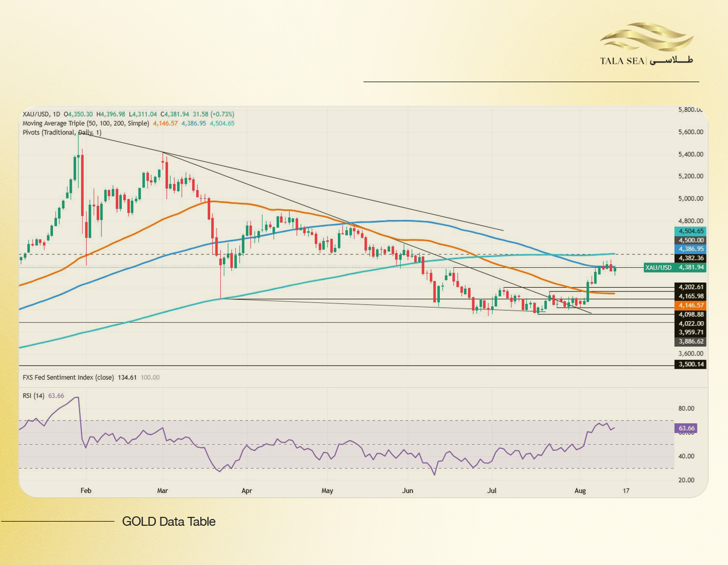Viewport: 728px width, 565px height.
Task: Click the 20.00 RSI axis label
Action: pyautogui.click(x=686, y=480)
